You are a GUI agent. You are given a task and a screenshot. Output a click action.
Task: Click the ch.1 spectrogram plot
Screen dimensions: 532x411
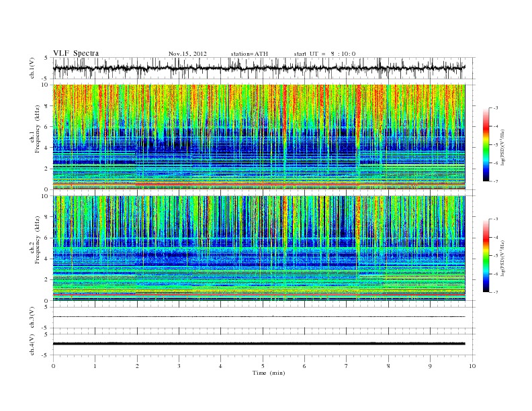pos(259,137)
